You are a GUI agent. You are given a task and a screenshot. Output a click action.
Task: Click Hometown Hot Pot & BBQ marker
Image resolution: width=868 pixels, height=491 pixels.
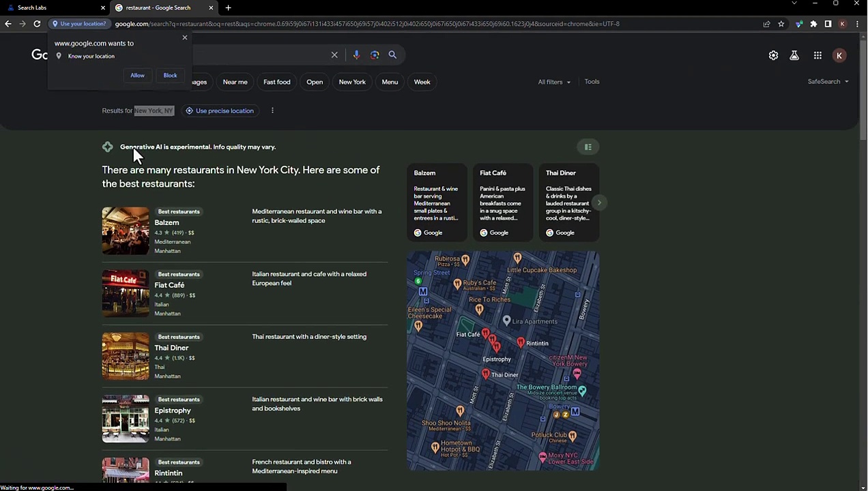[x=435, y=447]
